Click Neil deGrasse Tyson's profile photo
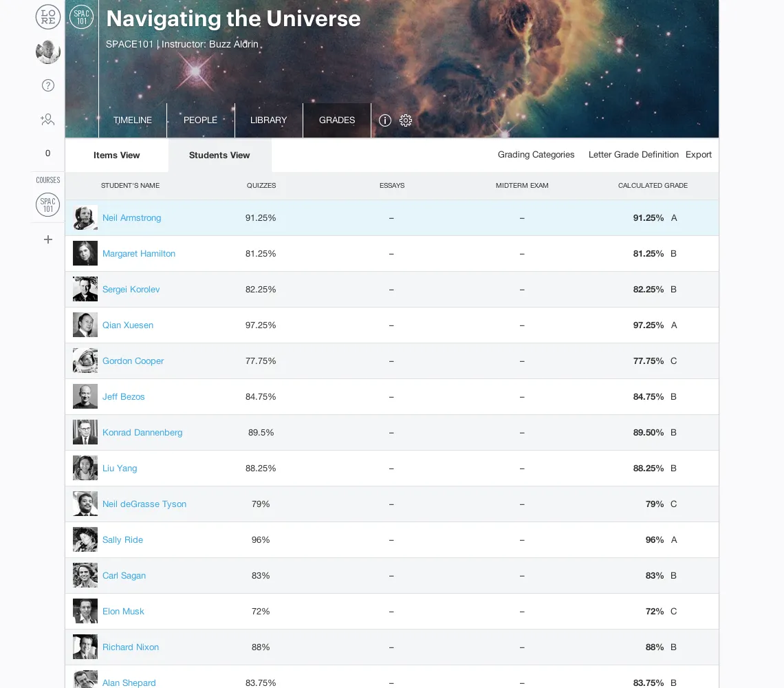This screenshot has width=784, height=688. click(85, 504)
